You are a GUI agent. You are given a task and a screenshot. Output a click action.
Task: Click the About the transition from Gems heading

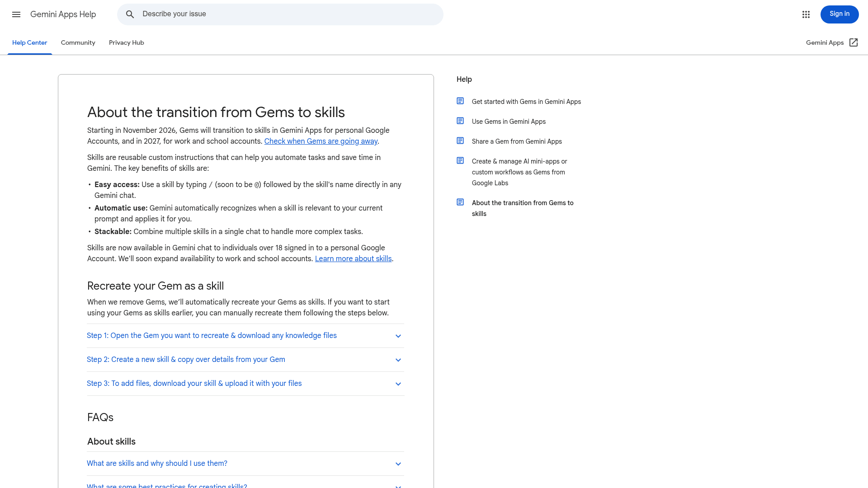click(x=216, y=112)
